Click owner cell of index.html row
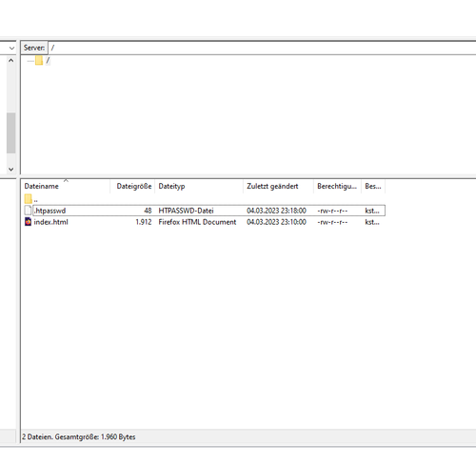The height and width of the screenshot is (465, 476). [372, 222]
